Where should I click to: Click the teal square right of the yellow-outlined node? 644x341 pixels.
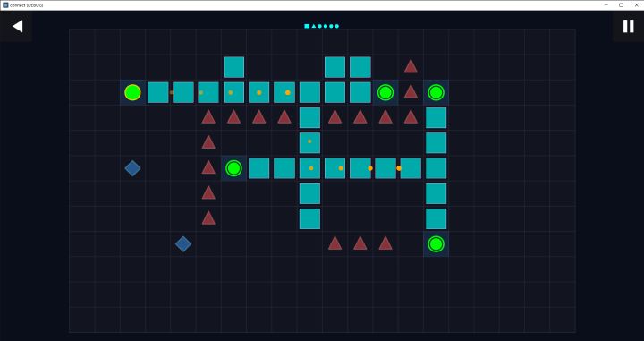[x=158, y=92]
